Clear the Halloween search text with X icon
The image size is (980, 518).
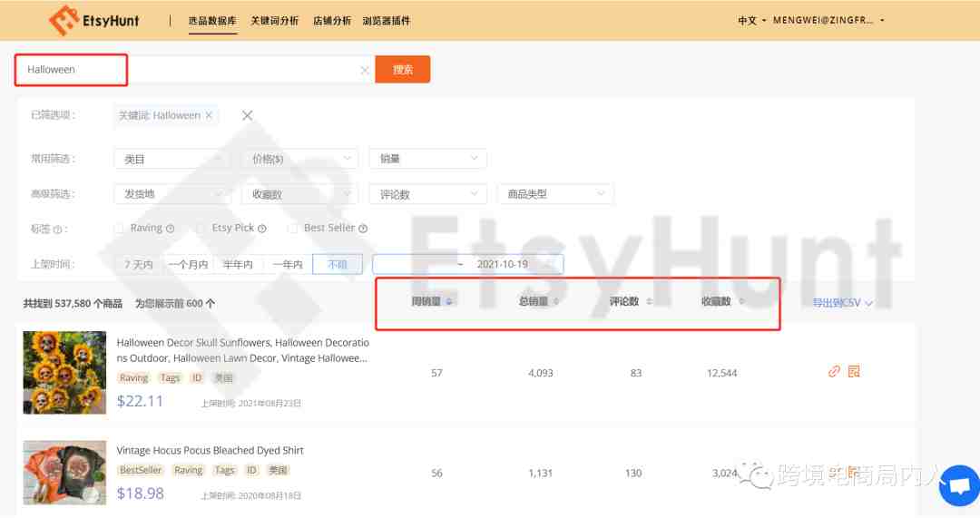[x=365, y=70]
